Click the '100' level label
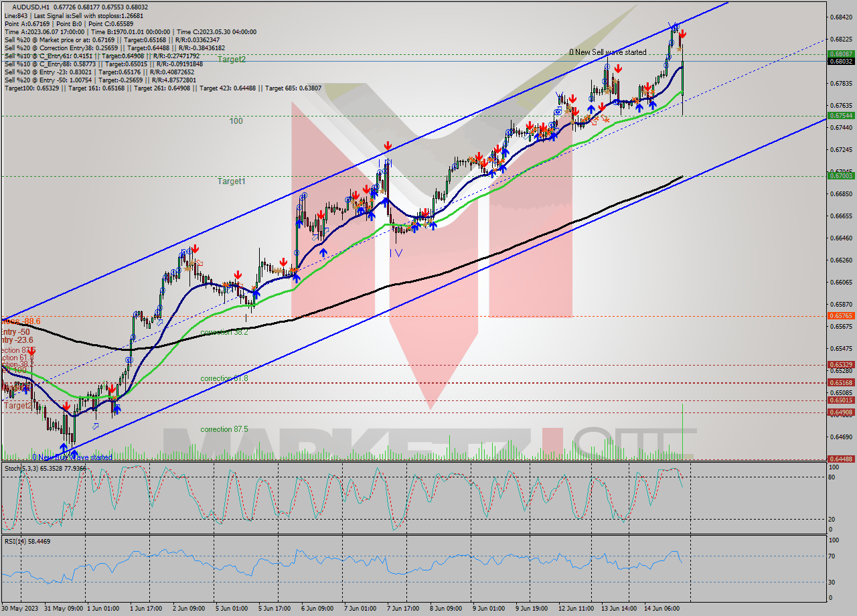857x616 pixels. pos(236,121)
